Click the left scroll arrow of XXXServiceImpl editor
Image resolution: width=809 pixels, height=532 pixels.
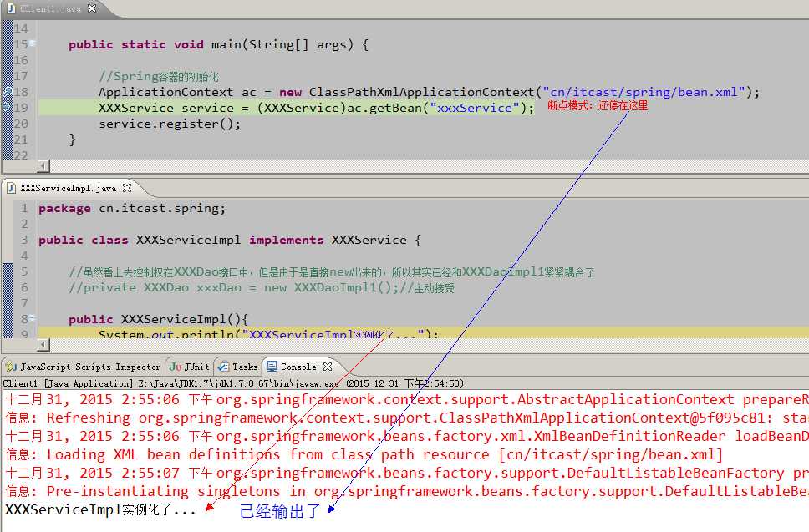pyautogui.click(x=43, y=344)
